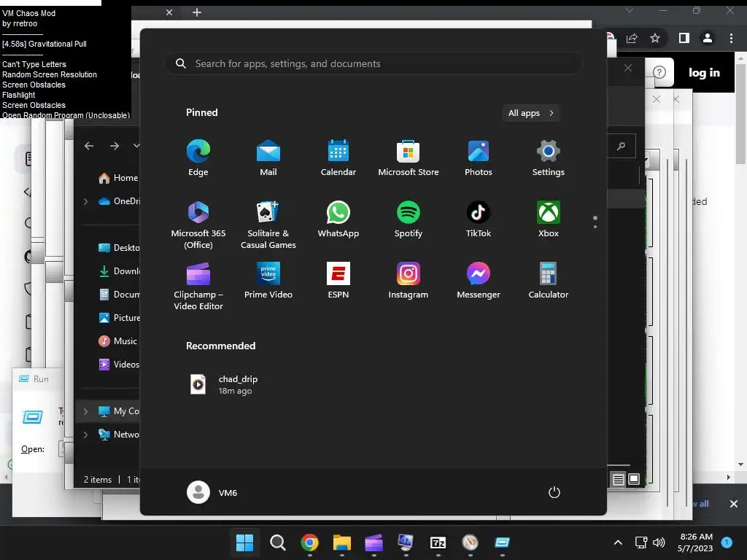
Task: Expand OneDrive in File Explorer sidebar
Action: coord(86,201)
